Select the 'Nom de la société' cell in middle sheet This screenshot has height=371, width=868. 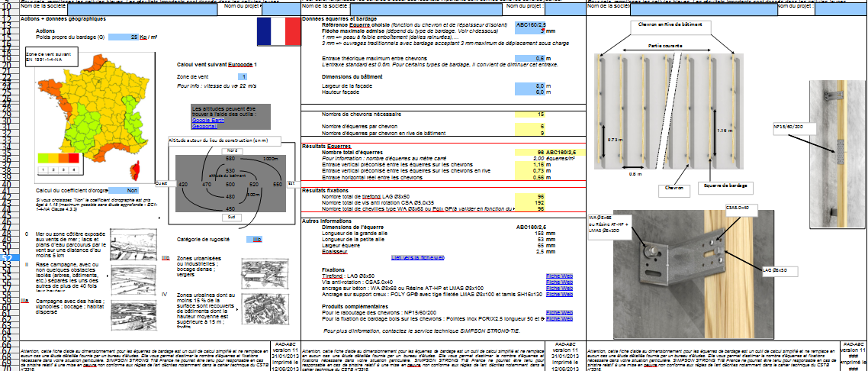pos(425,9)
